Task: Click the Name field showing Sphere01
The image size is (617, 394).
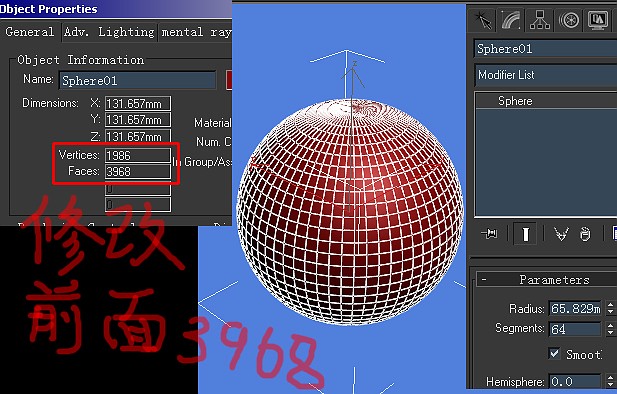Action: pos(137,80)
